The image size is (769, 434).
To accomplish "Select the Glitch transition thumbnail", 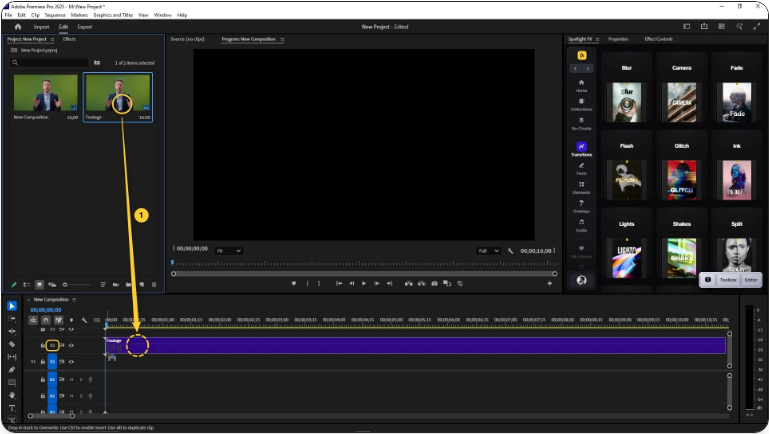I will click(x=681, y=179).
